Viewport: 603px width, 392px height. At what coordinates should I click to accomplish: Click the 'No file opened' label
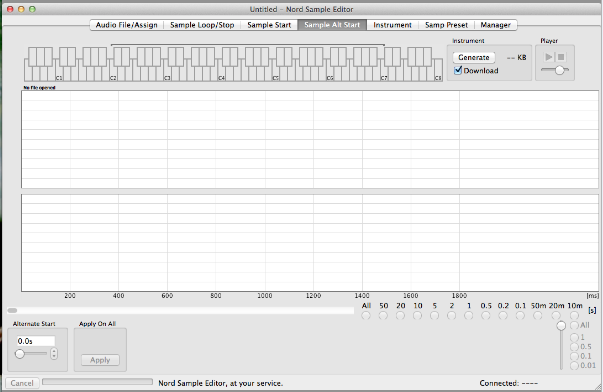coord(40,88)
